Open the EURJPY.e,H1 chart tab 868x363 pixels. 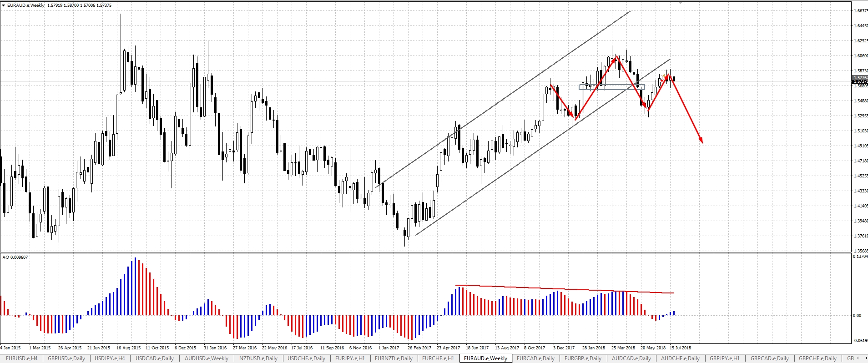[350, 358]
